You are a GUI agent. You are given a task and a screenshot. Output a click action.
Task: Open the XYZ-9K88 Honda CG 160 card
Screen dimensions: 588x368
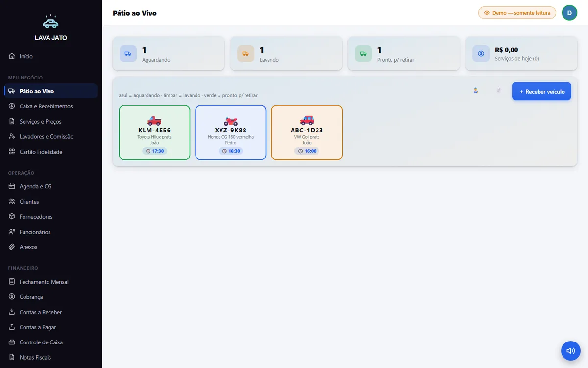(x=231, y=132)
